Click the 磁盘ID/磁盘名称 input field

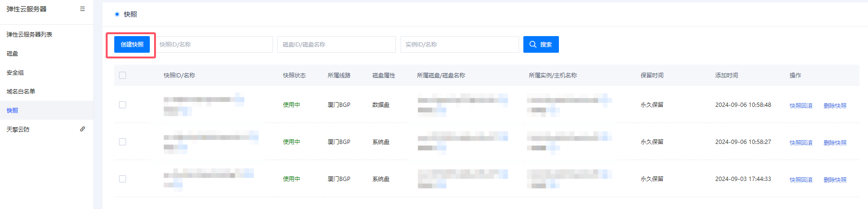click(336, 45)
